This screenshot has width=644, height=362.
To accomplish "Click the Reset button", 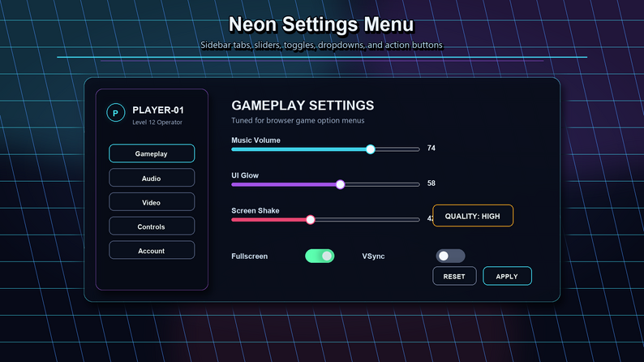I will click(454, 276).
